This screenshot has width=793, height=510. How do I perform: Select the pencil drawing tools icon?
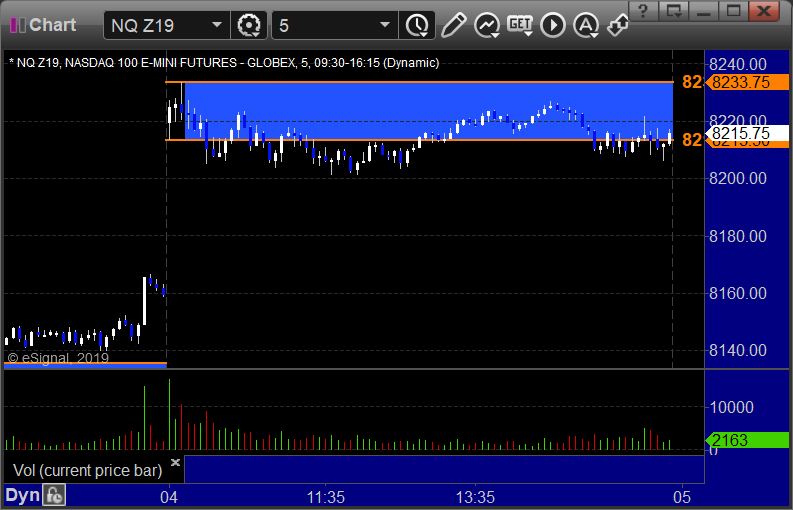pyautogui.click(x=453, y=25)
